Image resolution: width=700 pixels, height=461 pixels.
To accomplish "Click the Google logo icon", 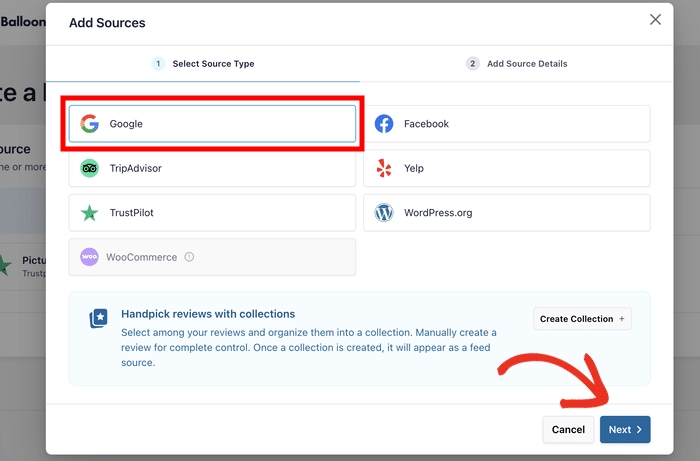I will 90,124.
